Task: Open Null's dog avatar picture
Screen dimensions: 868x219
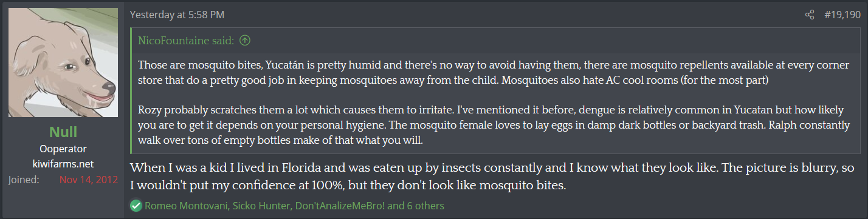Action: (63, 62)
